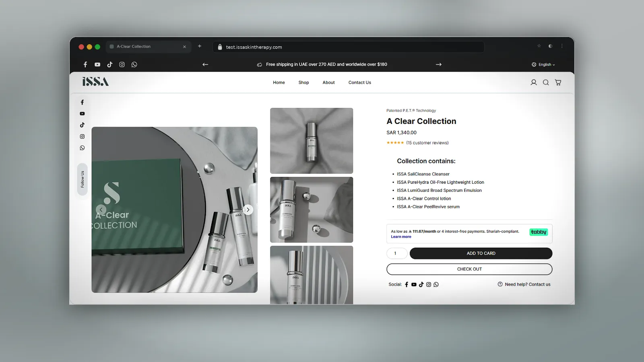Click ISSA PureHydra Oil-Free Lightweight Lotion item
The height and width of the screenshot is (362, 644).
pyautogui.click(x=440, y=182)
